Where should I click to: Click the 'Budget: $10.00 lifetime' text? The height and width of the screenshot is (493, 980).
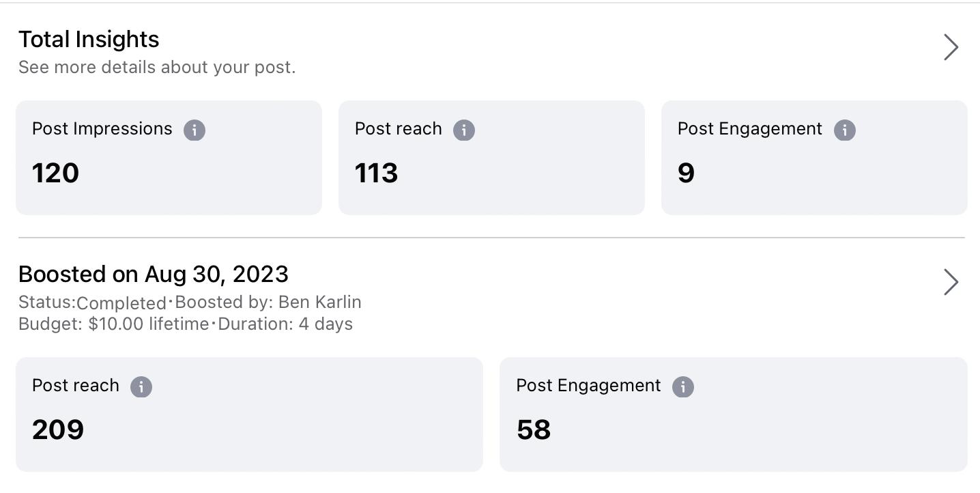pos(113,324)
